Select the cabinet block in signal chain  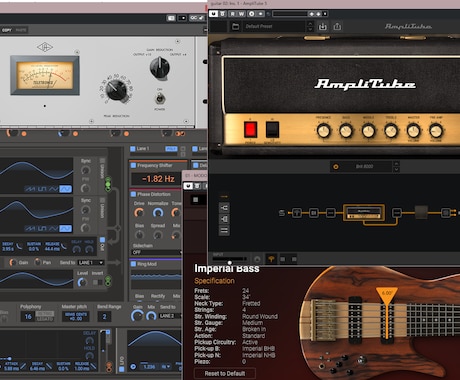(x=421, y=213)
